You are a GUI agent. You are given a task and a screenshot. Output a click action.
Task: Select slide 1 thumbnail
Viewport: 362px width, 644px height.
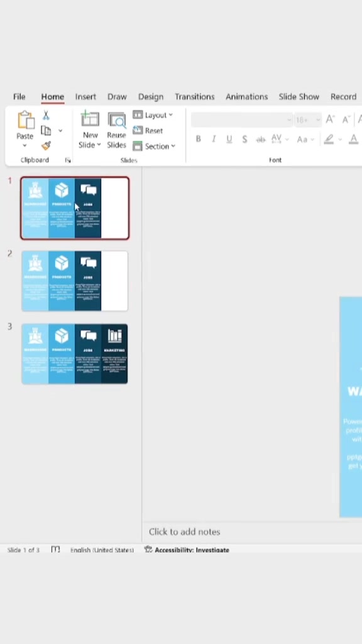[x=75, y=208]
